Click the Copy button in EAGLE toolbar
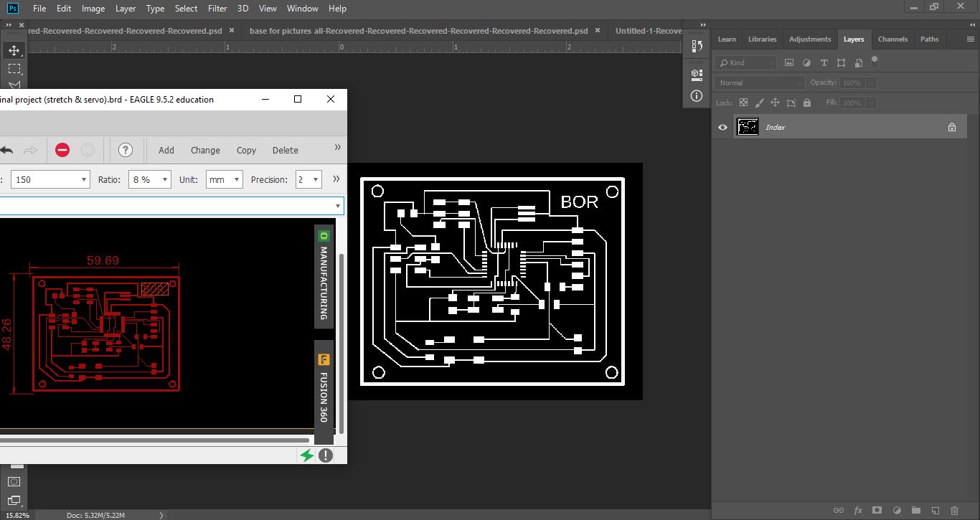The height and width of the screenshot is (520, 980). (246, 150)
